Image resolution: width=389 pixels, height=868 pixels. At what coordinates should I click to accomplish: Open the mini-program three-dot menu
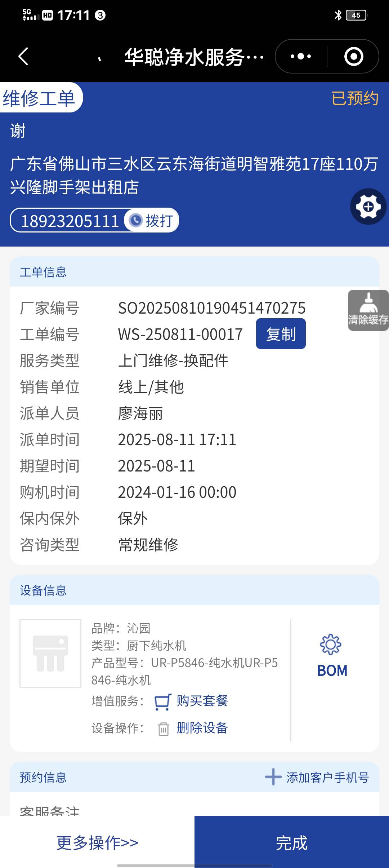(301, 57)
